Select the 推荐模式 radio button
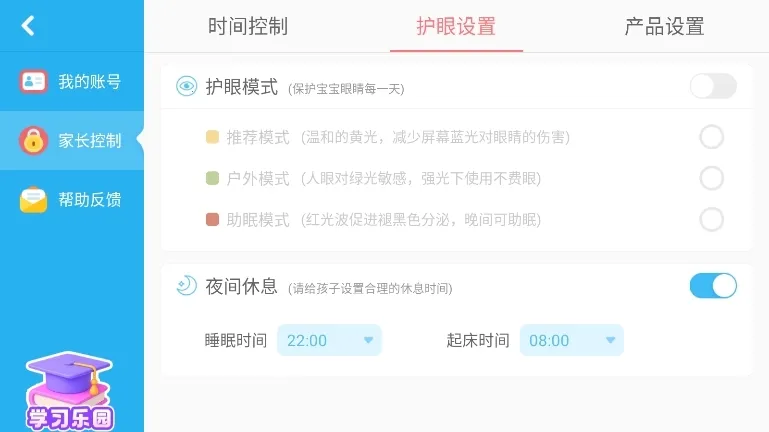 712,137
